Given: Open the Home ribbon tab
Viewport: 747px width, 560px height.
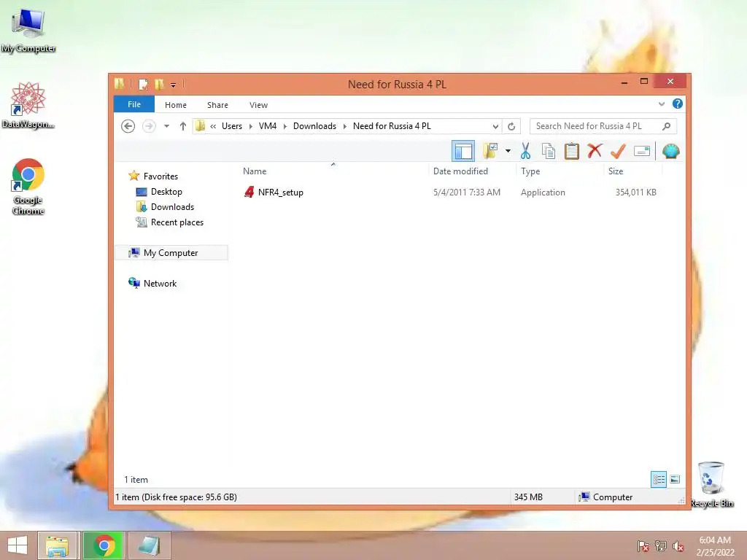Looking at the screenshot, I should (176, 105).
